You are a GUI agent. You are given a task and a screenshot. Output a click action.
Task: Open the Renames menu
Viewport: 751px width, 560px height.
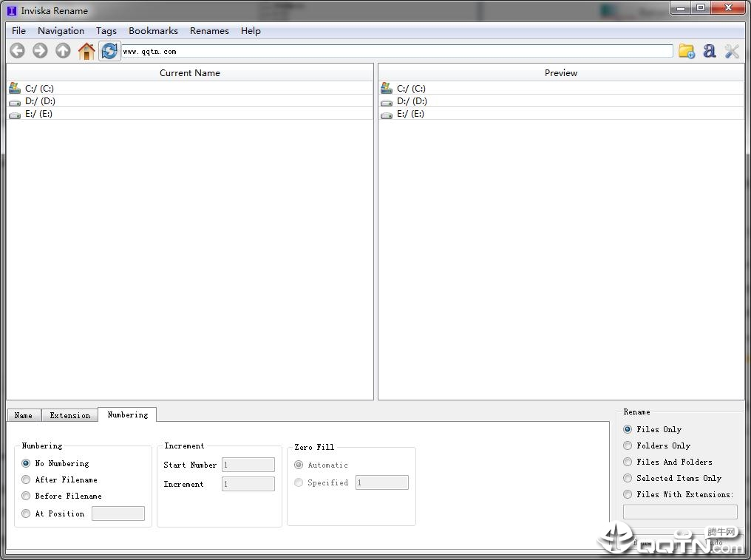pos(209,30)
